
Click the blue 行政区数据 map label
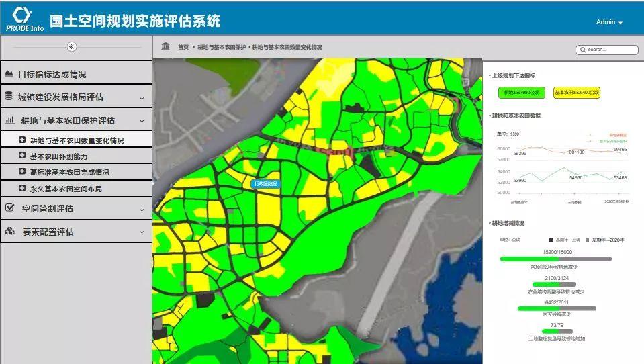point(266,183)
